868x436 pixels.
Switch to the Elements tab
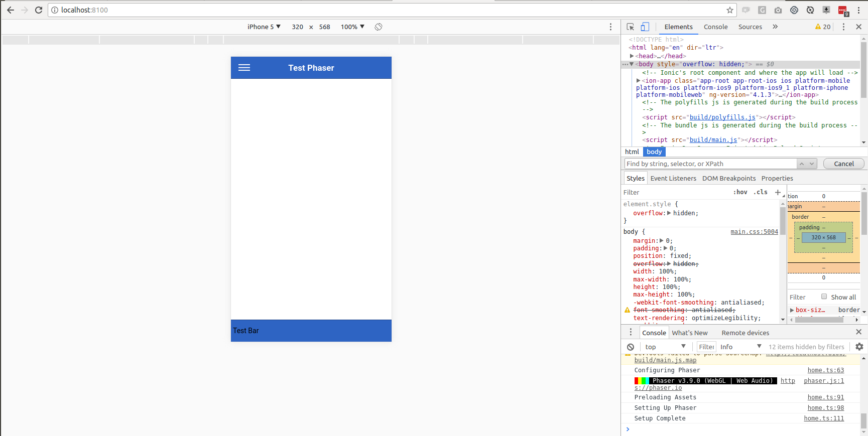(x=678, y=27)
